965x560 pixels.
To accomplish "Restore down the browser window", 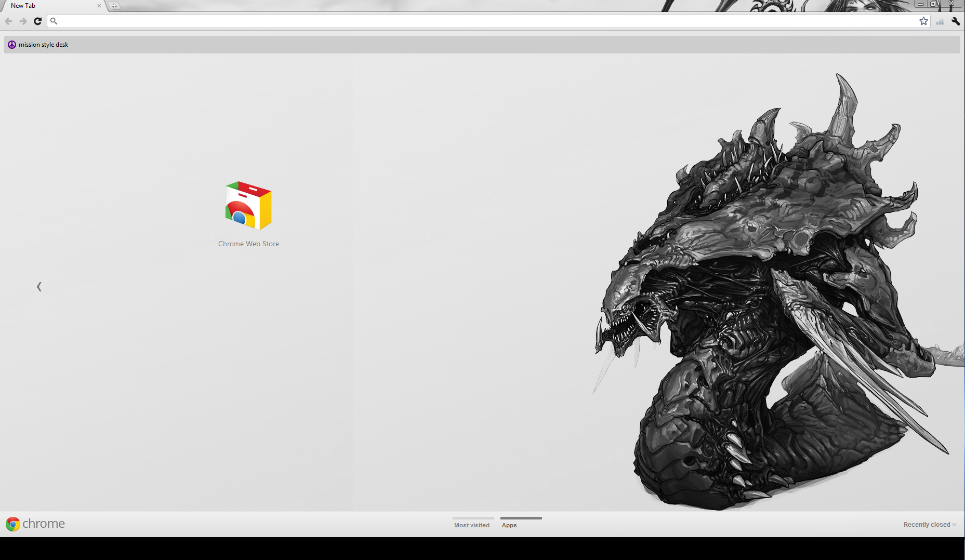I will coord(934,4).
